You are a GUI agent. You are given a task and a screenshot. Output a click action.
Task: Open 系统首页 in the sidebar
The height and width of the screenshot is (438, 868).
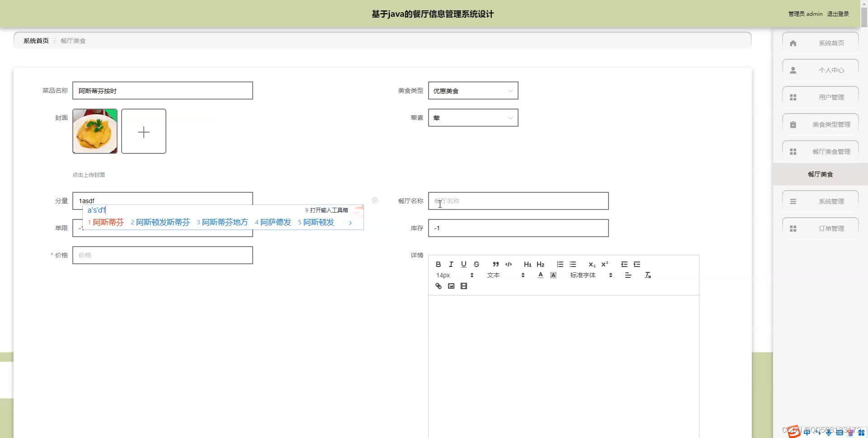pos(821,43)
